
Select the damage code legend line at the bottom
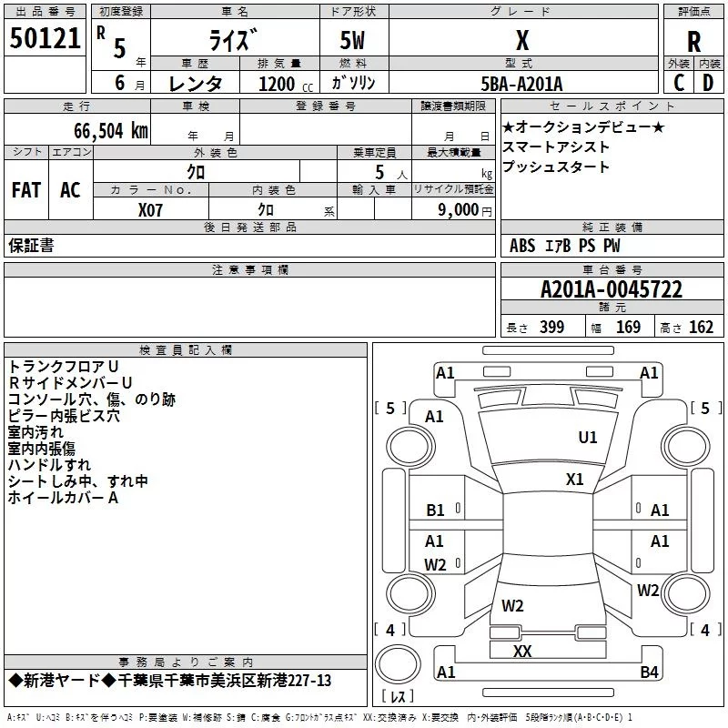point(319,717)
